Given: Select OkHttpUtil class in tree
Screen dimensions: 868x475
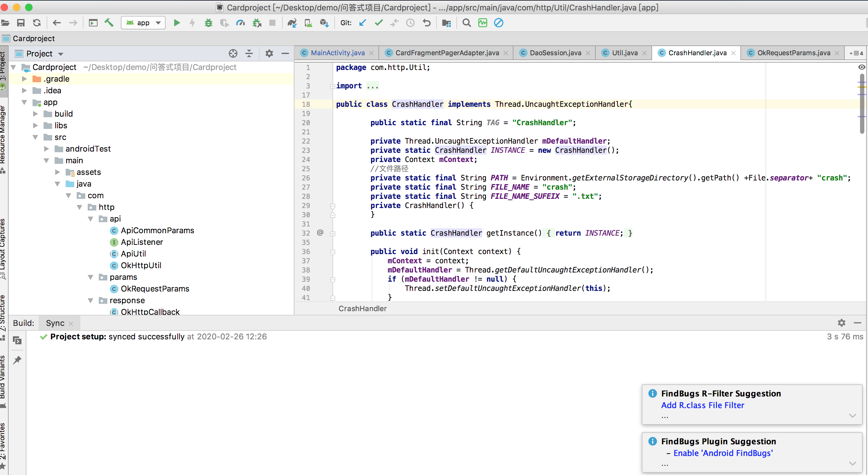Looking at the screenshot, I should click(x=140, y=266).
